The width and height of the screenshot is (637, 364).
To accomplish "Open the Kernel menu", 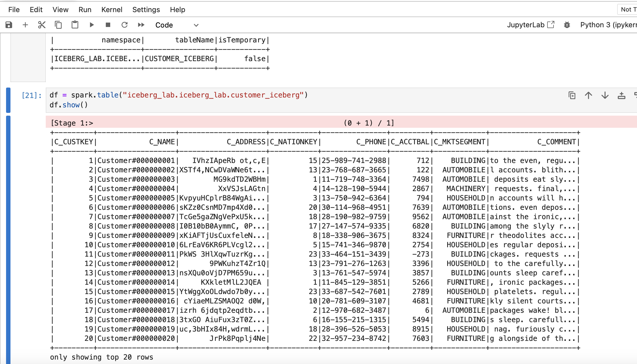I will tap(112, 10).
